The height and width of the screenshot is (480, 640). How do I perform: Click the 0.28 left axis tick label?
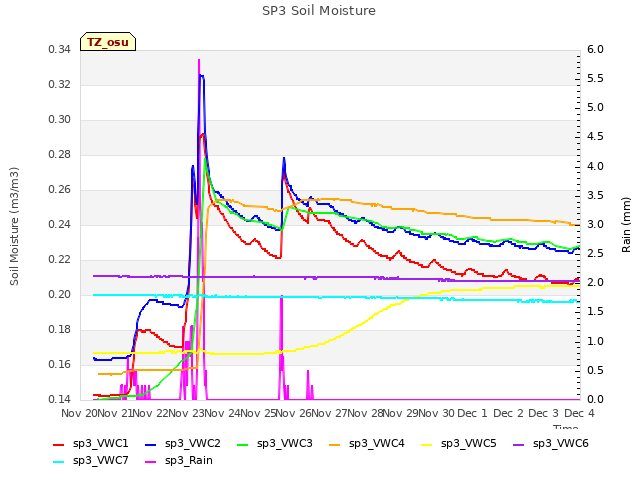click(x=59, y=155)
